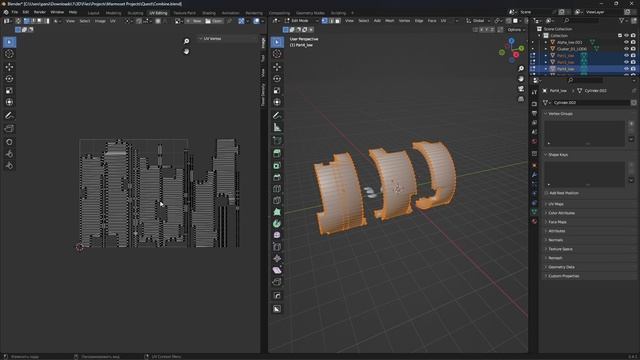640x360 pixels.
Task: Select the UV Pinch tool
Action: pos(9,166)
